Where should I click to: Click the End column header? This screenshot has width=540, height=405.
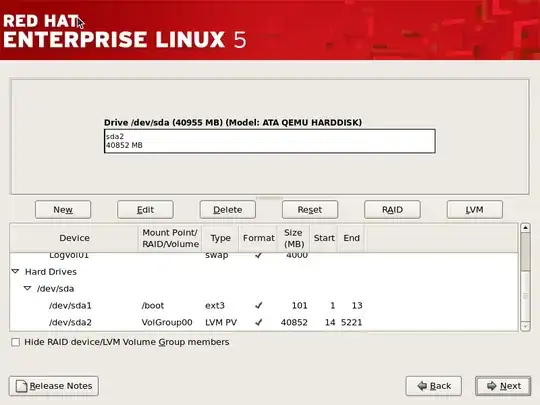[351, 238]
